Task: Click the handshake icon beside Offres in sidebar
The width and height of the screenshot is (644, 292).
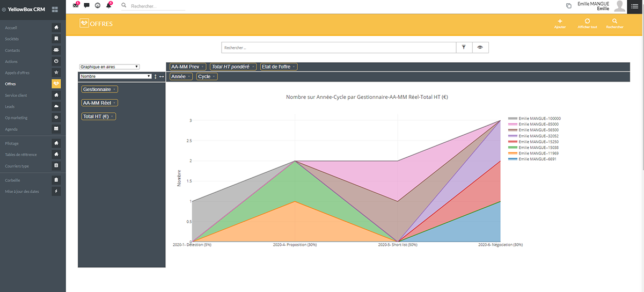Action: [56, 84]
